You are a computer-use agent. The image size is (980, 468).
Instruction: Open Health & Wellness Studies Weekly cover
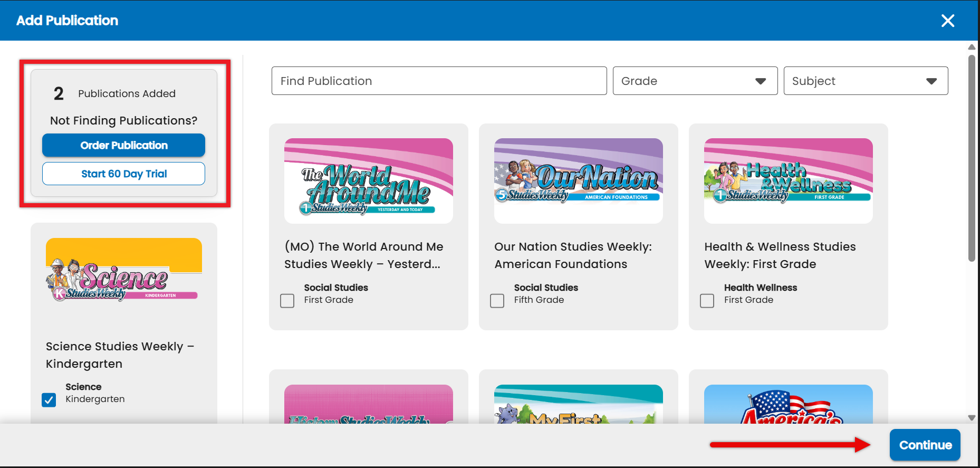coord(789,181)
